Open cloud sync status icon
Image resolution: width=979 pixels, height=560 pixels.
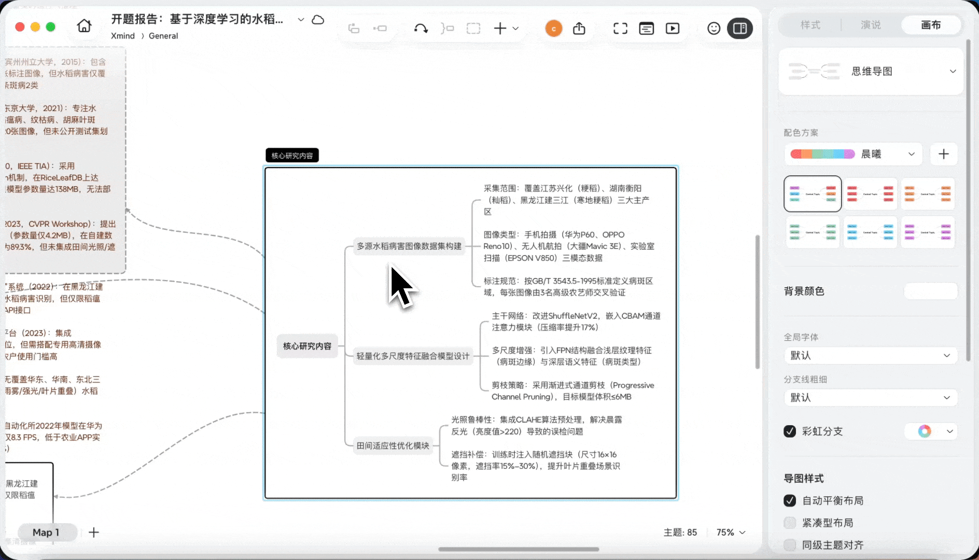[x=318, y=20]
